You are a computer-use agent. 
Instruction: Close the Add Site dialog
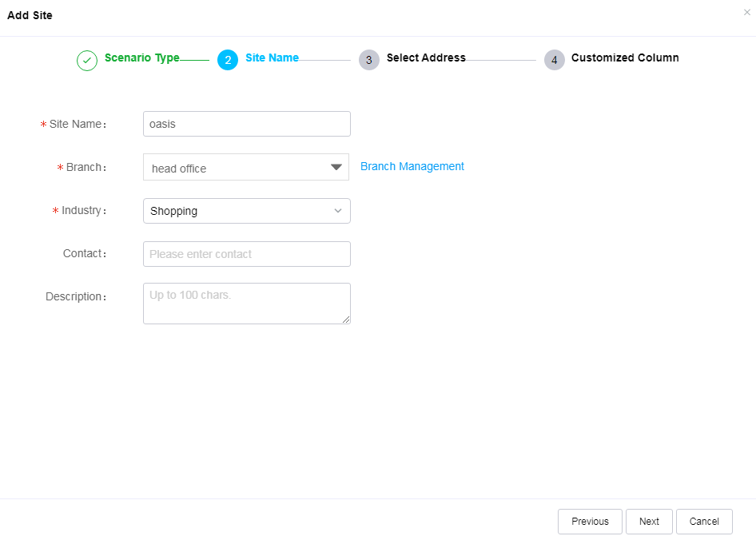point(747,13)
